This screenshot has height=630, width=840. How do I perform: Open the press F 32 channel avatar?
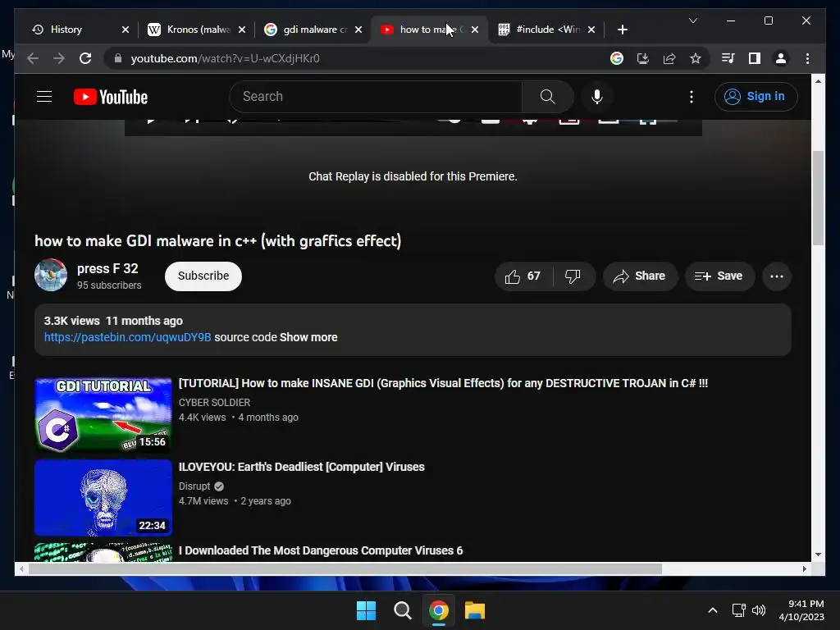[x=51, y=275]
